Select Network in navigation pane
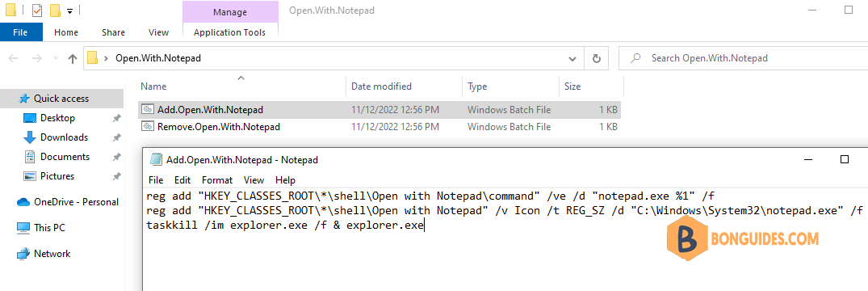Screen dimensions: 868x291 tap(52, 254)
